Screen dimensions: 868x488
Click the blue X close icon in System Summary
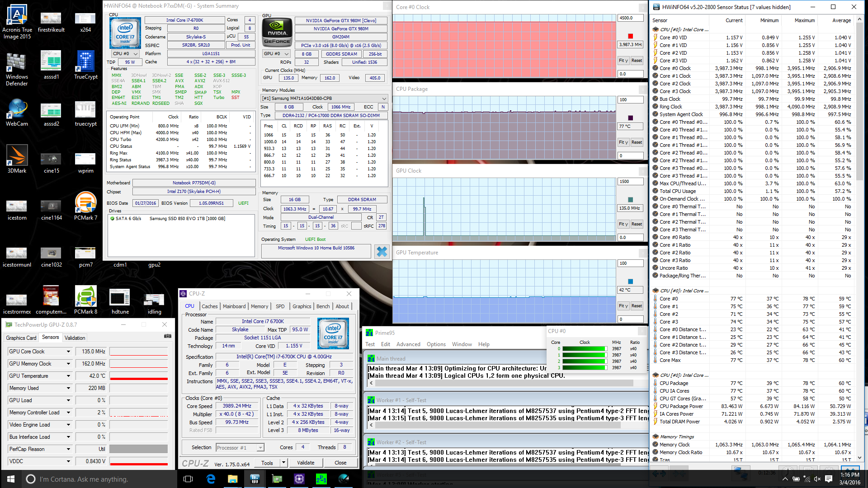382,251
